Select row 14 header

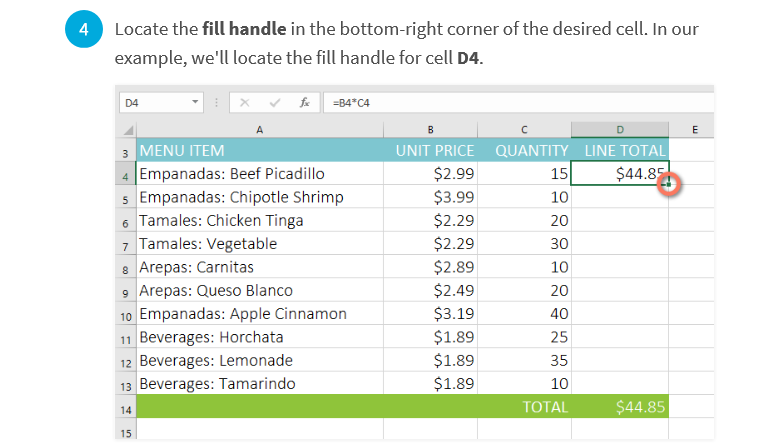click(126, 407)
